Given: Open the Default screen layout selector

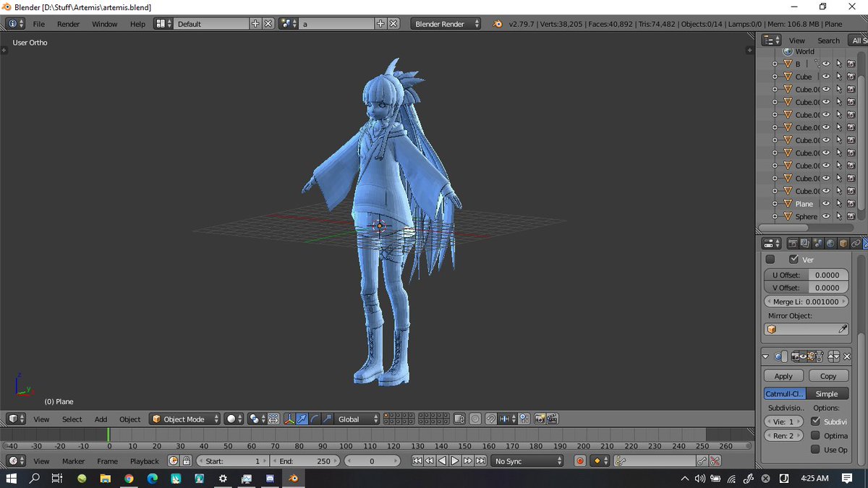Looking at the screenshot, I should point(163,24).
